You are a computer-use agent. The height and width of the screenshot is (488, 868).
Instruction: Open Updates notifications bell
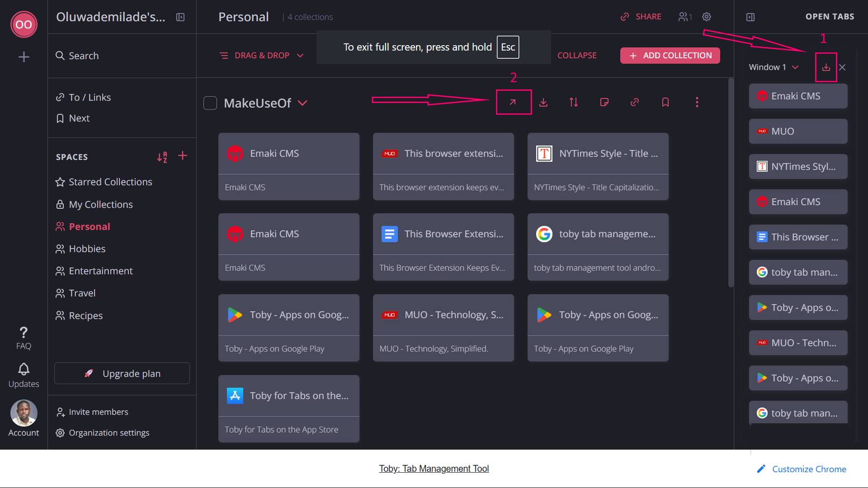(x=24, y=375)
